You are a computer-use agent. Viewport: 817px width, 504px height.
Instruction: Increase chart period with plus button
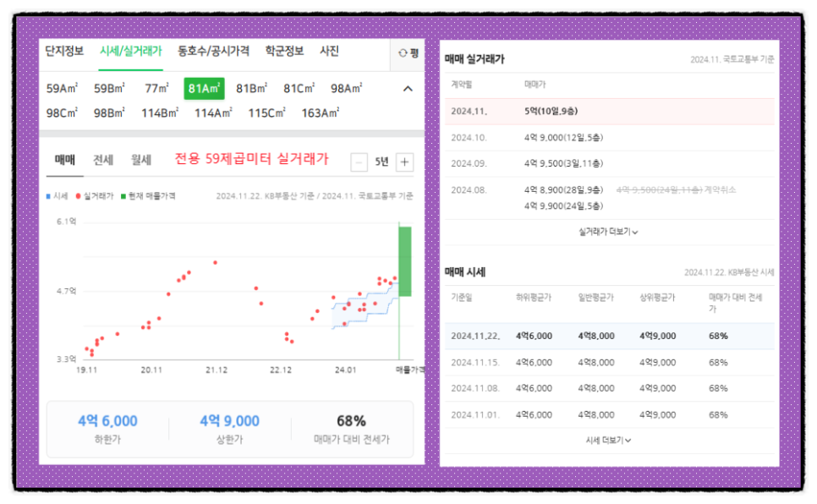tap(405, 162)
